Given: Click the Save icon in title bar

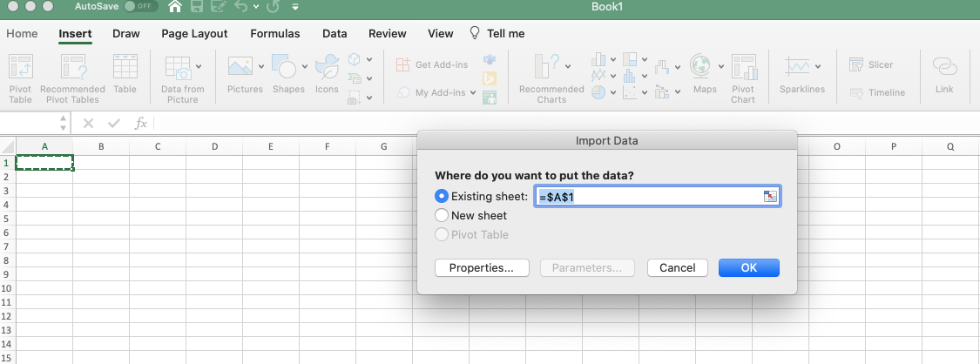Looking at the screenshot, I should [197, 7].
